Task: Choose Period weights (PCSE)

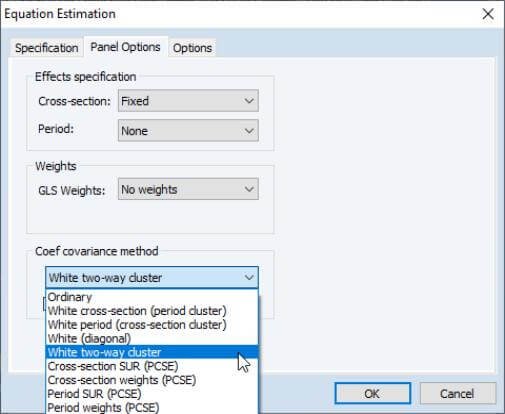Action: (x=152, y=407)
